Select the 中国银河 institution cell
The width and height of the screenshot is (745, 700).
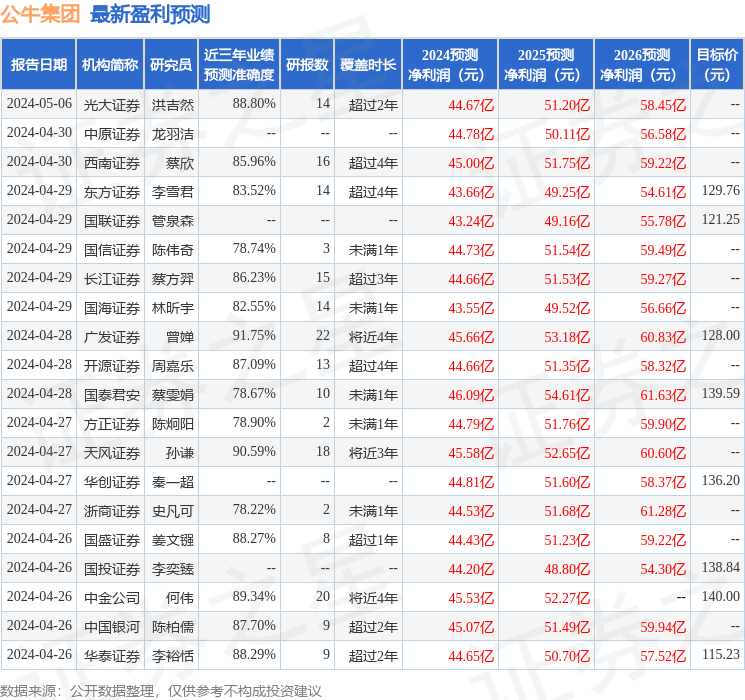[112, 627]
